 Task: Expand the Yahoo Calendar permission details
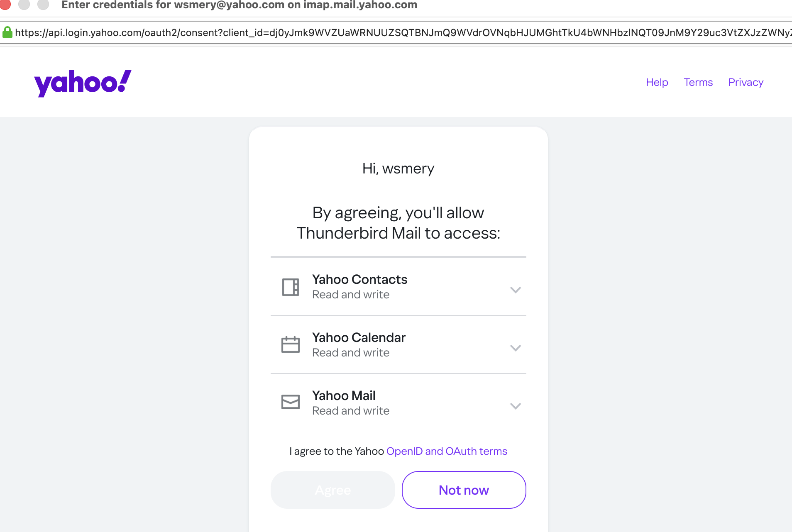pos(515,348)
